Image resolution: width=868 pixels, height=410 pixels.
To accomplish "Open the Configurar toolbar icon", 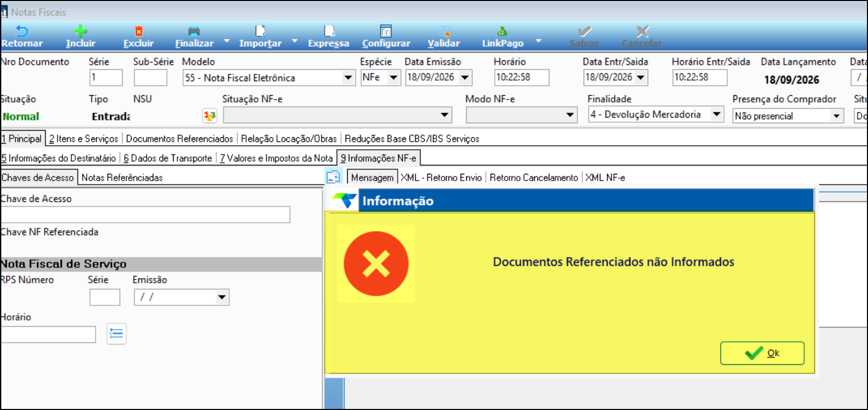I will click(x=386, y=31).
